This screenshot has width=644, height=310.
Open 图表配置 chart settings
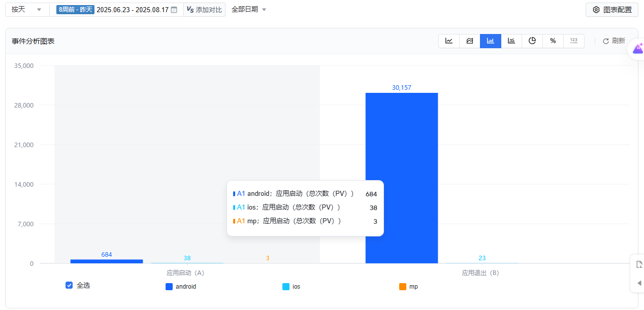pyautogui.click(x=612, y=10)
